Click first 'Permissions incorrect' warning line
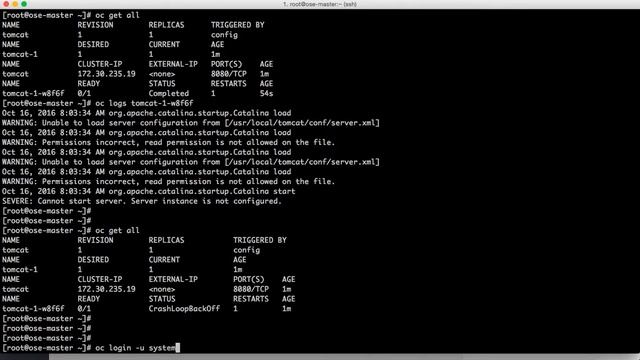The image size is (640, 360). [168, 142]
